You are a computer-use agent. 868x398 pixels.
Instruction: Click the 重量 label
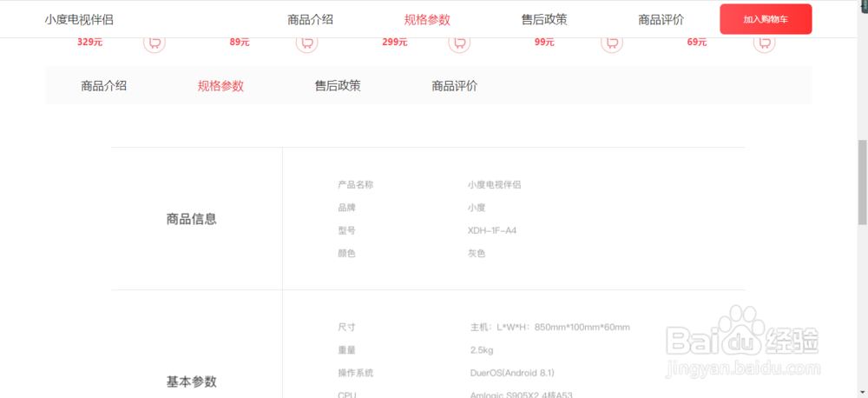click(346, 350)
